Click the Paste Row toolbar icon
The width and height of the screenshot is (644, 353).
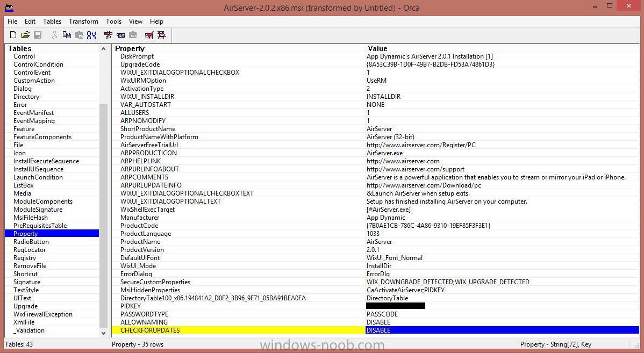(x=133, y=35)
